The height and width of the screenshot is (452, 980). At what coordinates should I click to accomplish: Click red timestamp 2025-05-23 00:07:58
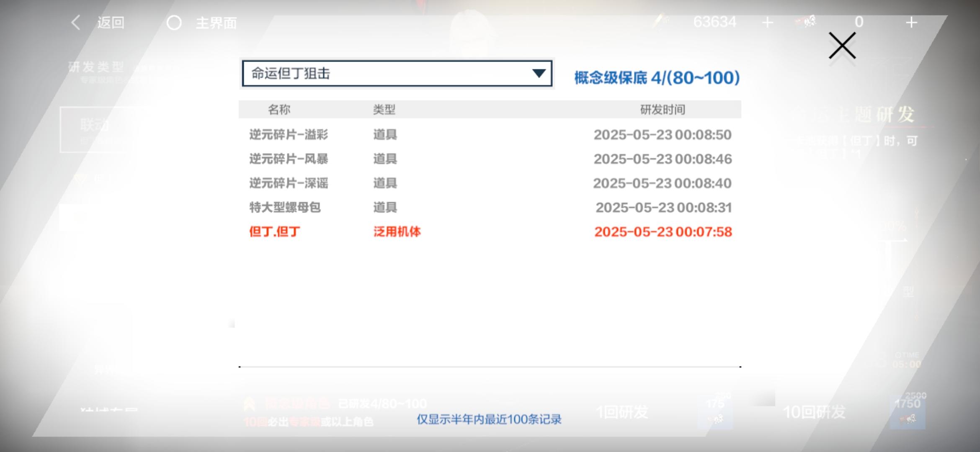tap(663, 232)
